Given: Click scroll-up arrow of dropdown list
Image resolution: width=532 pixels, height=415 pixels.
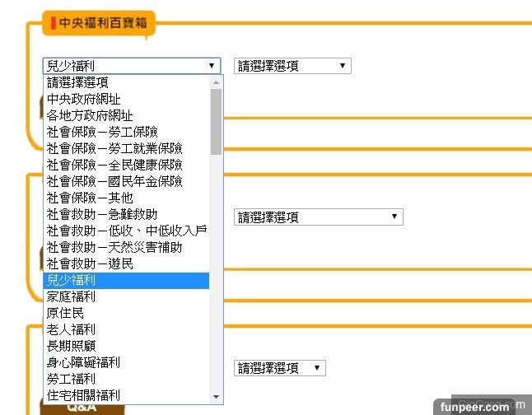Looking at the screenshot, I should (x=217, y=82).
